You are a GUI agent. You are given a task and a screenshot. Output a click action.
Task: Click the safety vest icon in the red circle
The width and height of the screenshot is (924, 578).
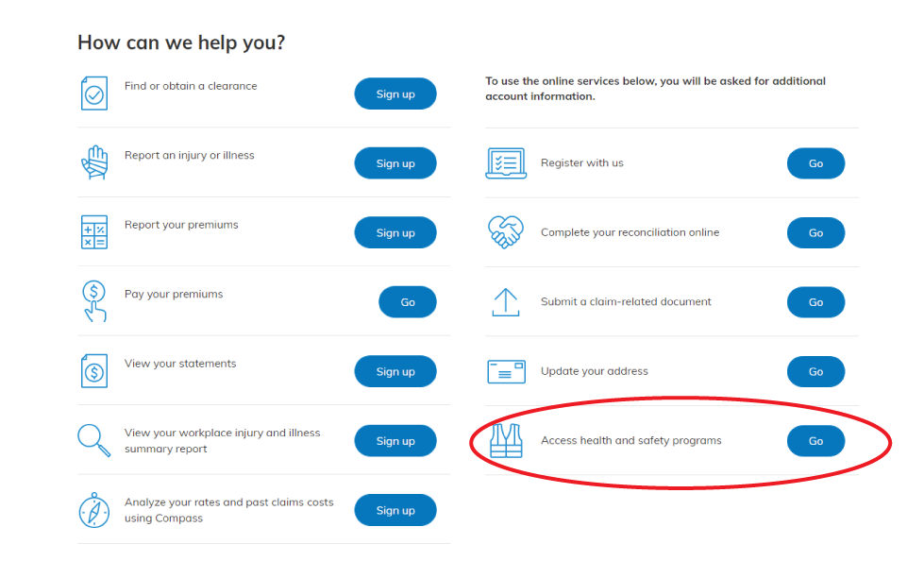click(506, 440)
